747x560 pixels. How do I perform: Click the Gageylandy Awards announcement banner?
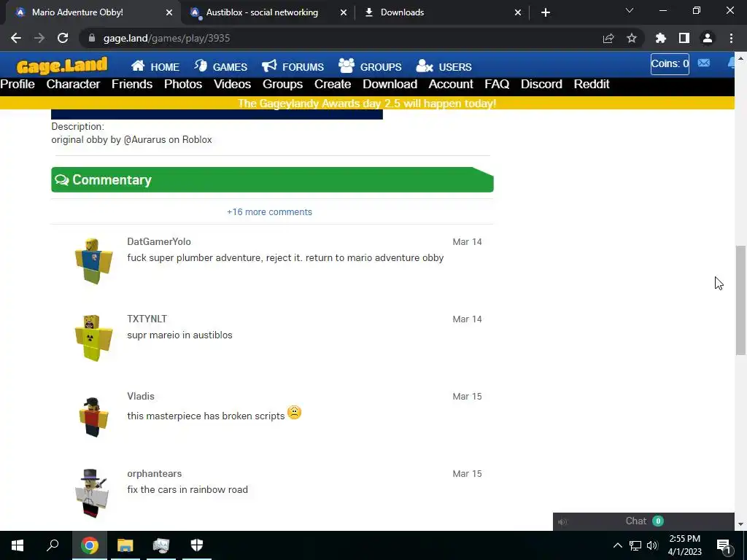click(x=367, y=104)
